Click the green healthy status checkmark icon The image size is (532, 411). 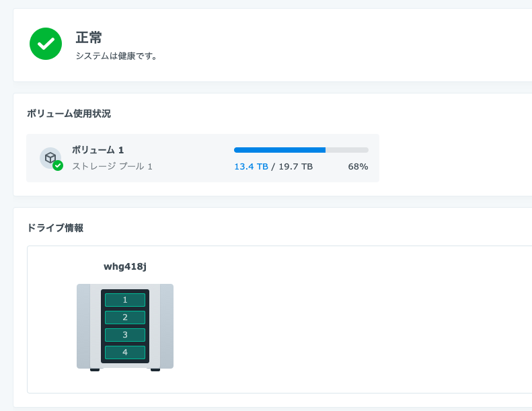(x=46, y=44)
